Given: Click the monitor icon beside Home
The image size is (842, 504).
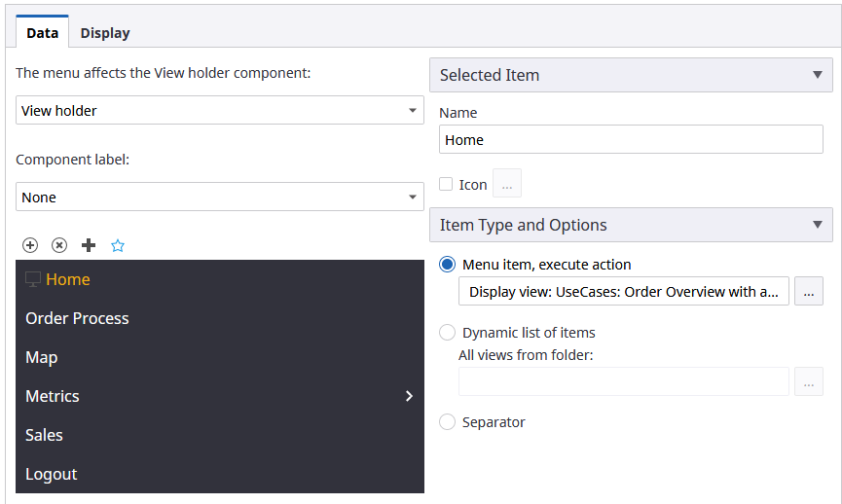Looking at the screenshot, I should point(33,279).
